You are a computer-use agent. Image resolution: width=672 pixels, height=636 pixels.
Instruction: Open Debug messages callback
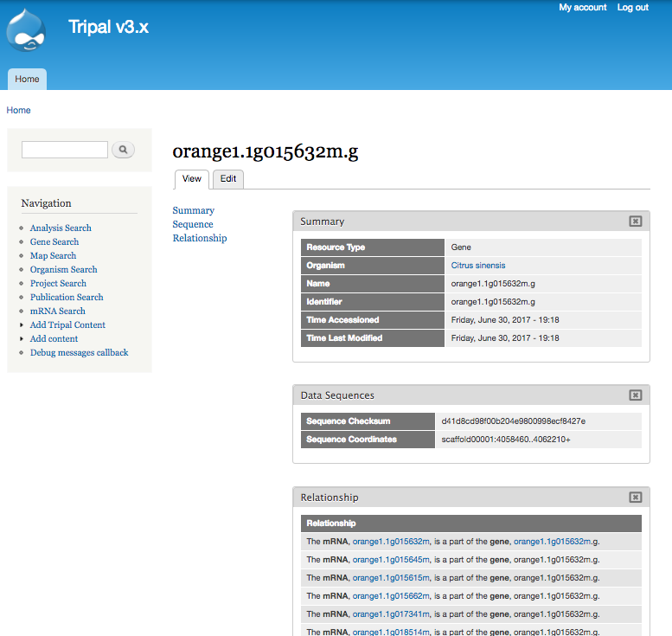click(79, 352)
